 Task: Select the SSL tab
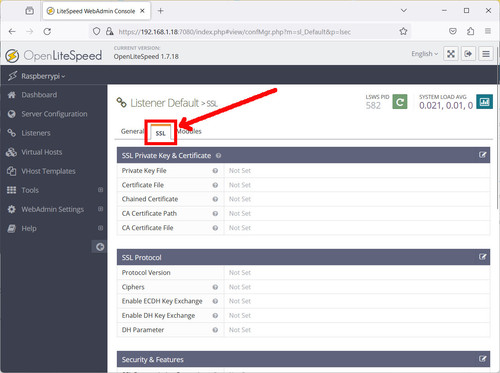pyautogui.click(x=161, y=132)
